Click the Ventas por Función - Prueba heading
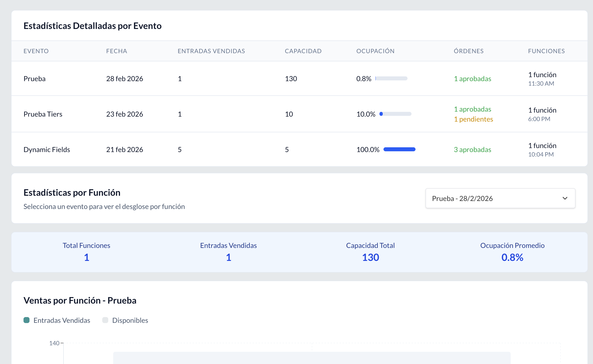 [x=80, y=300]
